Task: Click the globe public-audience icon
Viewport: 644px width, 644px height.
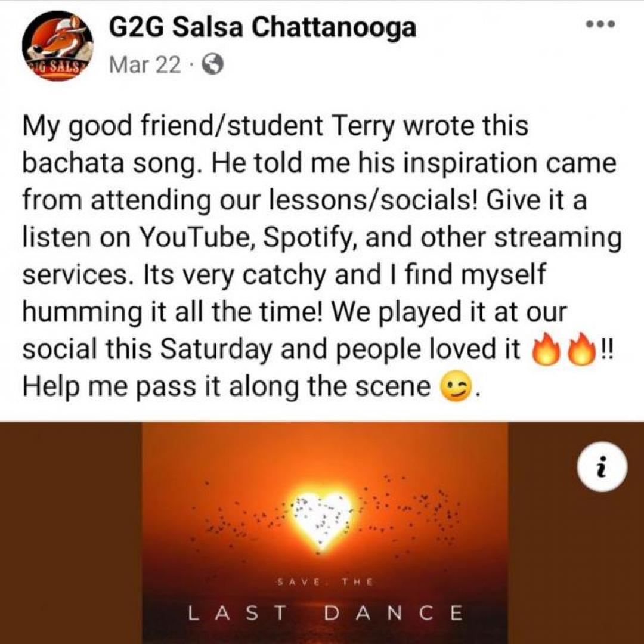Action: coord(213,65)
